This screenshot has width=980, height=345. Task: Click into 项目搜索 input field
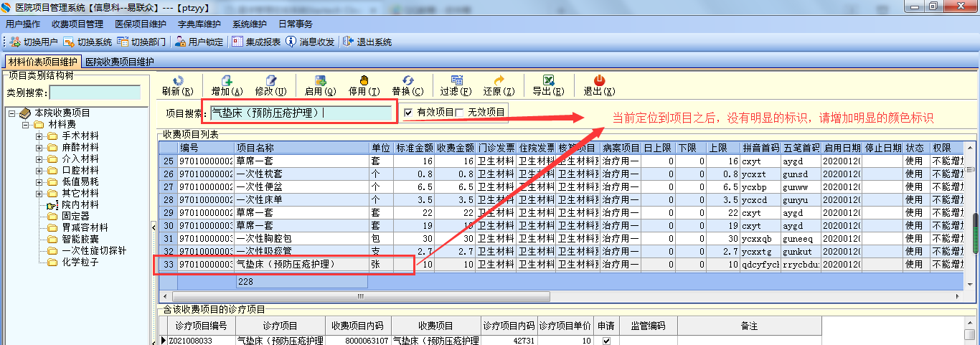301,113
